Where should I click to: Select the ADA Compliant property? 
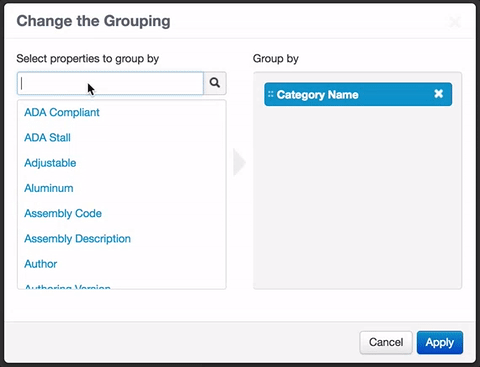62,112
